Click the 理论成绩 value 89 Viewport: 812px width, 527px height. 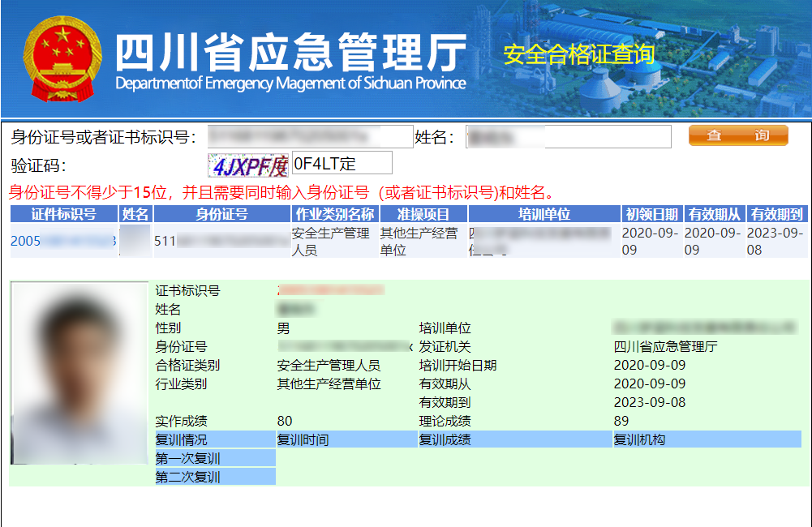621,421
